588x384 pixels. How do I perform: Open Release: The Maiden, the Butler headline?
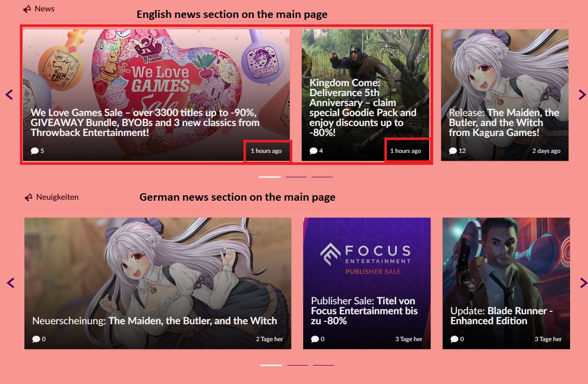(x=504, y=123)
